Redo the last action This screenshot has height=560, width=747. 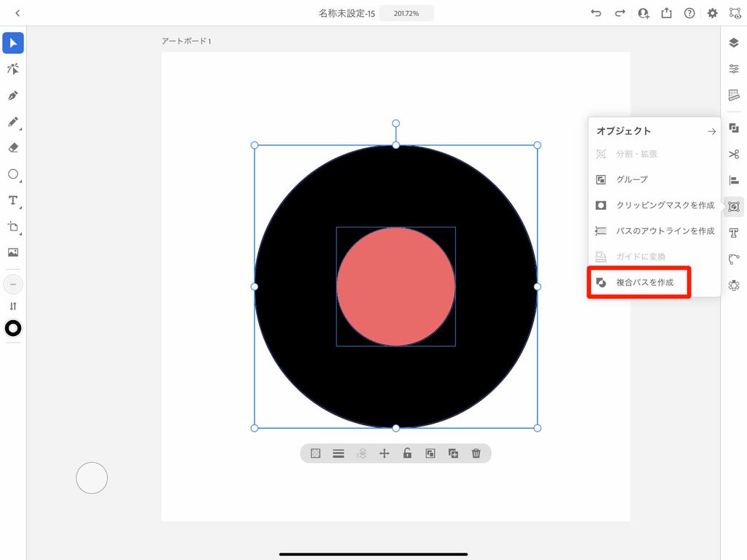(x=620, y=13)
